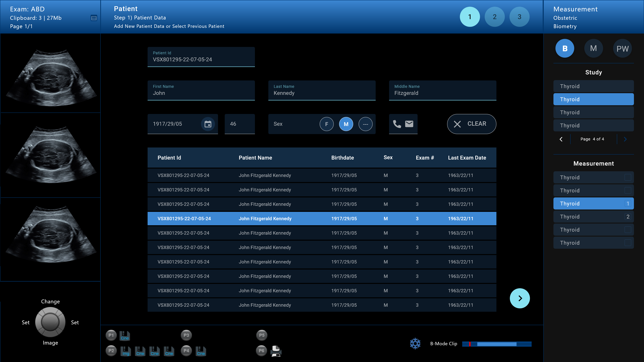Click the trackball control knob
Image resolution: width=644 pixels, height=362 pixels.
pos(50,322)
